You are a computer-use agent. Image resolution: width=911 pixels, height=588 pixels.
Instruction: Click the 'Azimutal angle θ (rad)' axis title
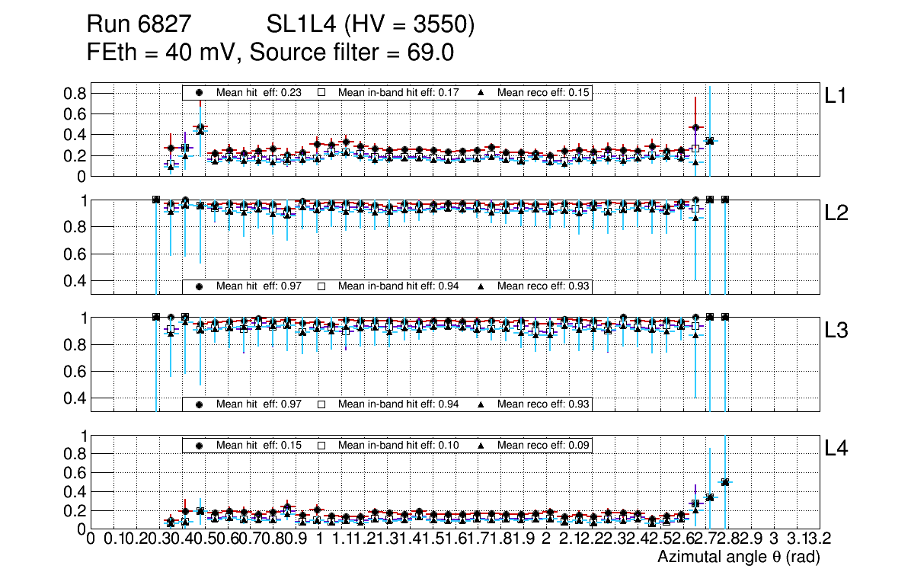[x=738, y=558]
